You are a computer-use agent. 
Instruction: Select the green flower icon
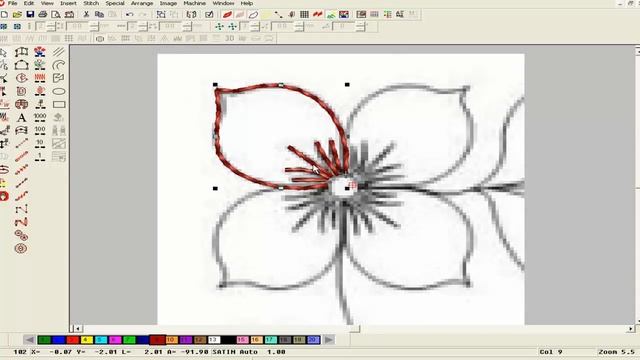40,65
